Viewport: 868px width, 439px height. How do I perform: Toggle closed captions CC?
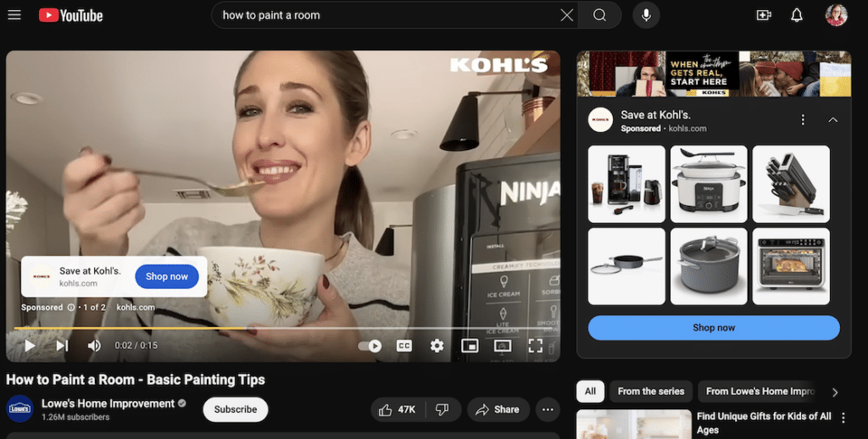click(x=404, y=346)
